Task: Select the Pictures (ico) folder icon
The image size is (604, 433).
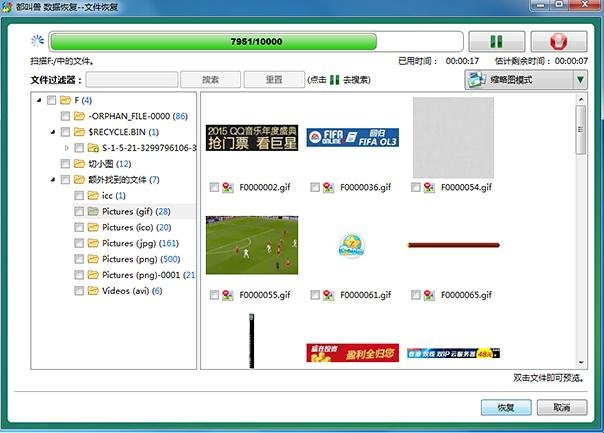Action: click(x=93, y=227)
